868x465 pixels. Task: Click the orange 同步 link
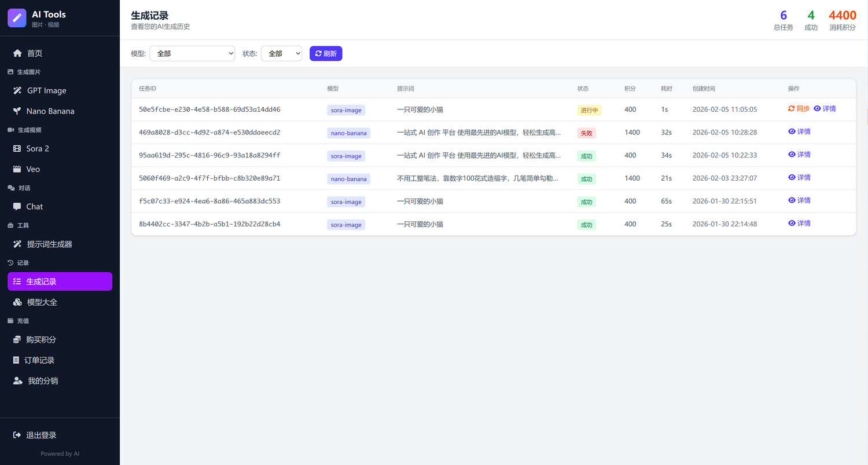(799, 108)
